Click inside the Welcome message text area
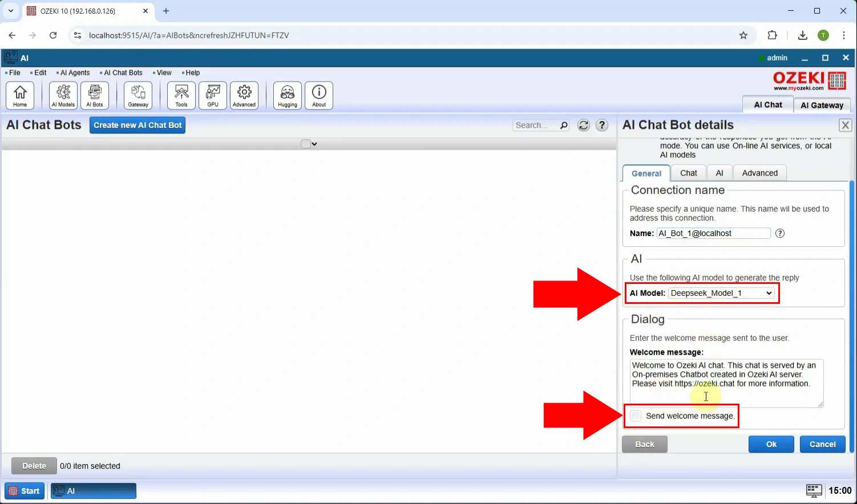The height and width of the screenshot is (504, 857). click(x=726, y=383)
